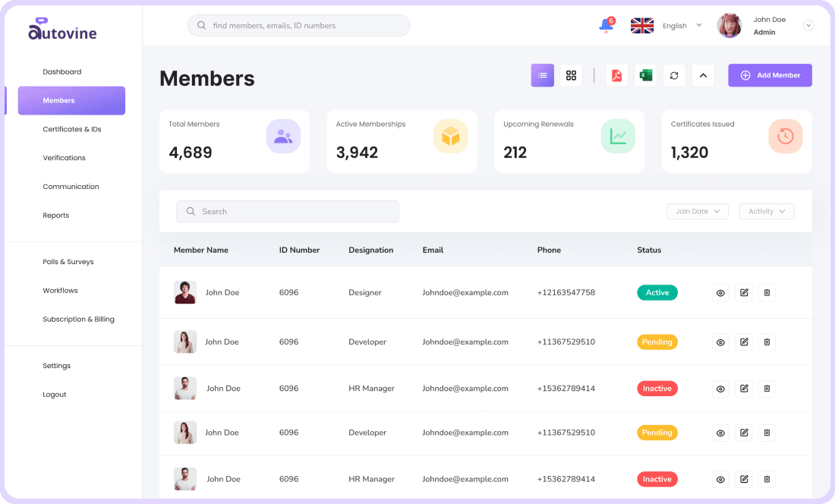The image size is (835, 504).
Task: Edit the first Developer member row
Action: point(744,342)
